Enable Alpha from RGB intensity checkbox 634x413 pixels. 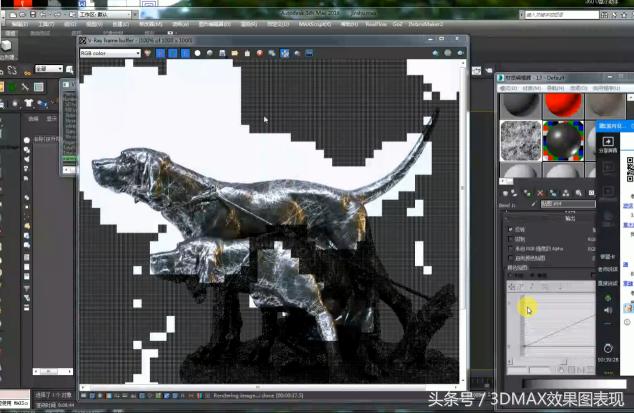coord(510,249)
